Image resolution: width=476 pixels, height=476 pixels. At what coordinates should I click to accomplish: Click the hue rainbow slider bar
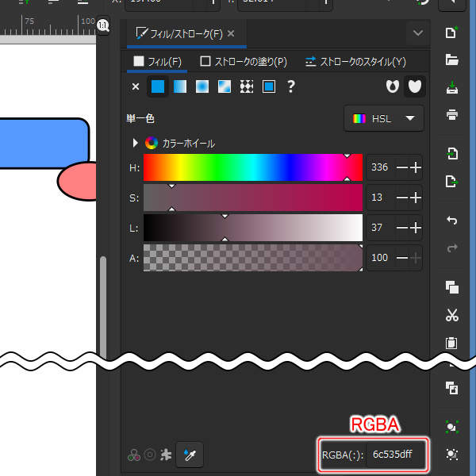point(252,167)
